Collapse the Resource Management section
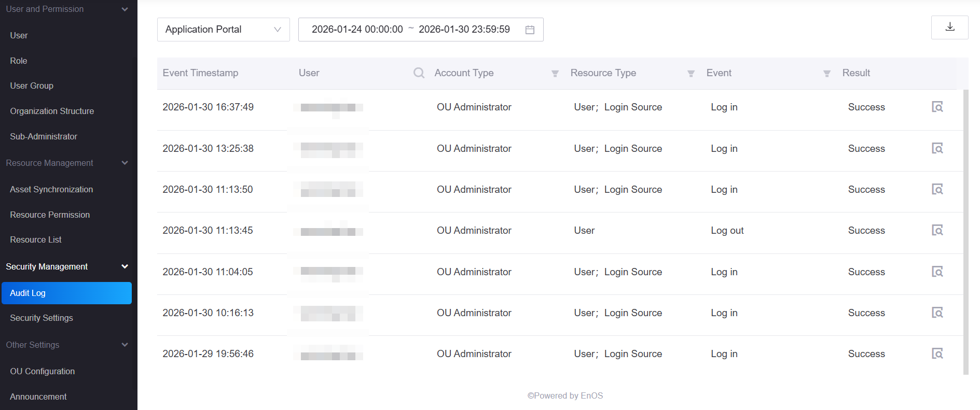The image size is (980, 410). 125,163
